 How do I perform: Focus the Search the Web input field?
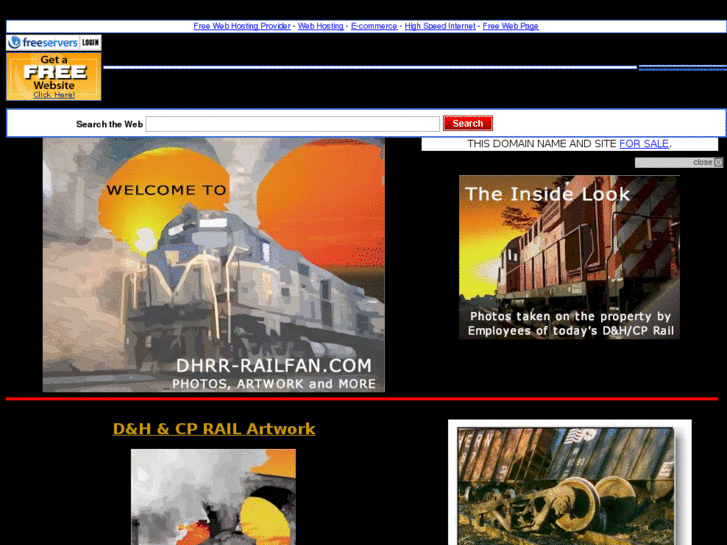click(x=293, y=124)
